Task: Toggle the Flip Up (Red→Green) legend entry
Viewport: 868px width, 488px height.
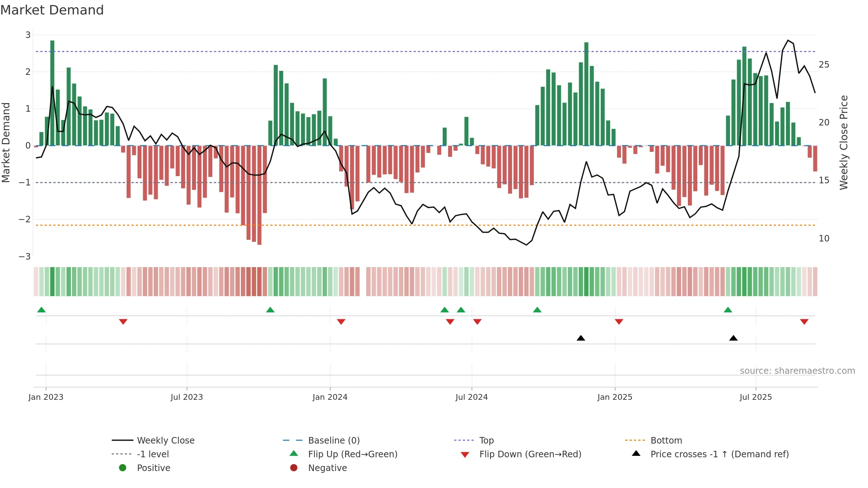Action: (x=344, y=454)
